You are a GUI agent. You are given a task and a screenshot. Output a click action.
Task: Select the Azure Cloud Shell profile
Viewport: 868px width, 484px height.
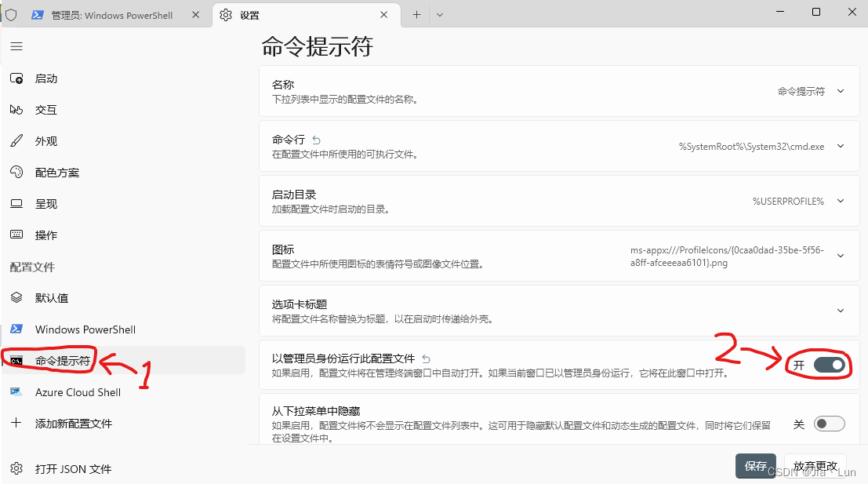click(123, 392)
